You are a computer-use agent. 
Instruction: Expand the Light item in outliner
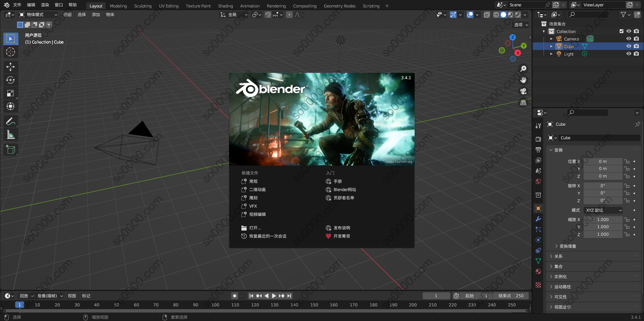pyautogui.click(x=551, y=54)
